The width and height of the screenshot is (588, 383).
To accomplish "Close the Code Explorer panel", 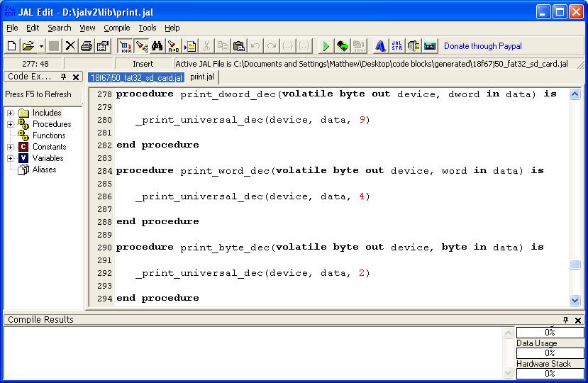I will coord(76,77).
